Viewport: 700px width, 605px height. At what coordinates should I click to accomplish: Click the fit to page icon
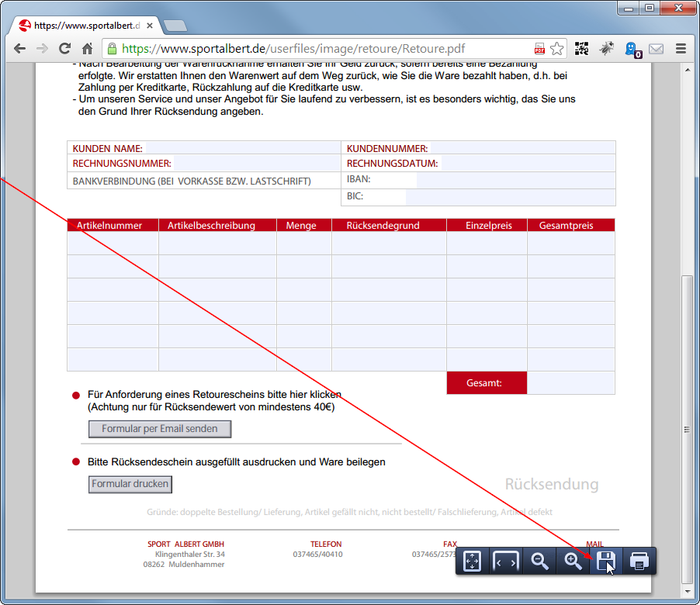click(472, 561)
